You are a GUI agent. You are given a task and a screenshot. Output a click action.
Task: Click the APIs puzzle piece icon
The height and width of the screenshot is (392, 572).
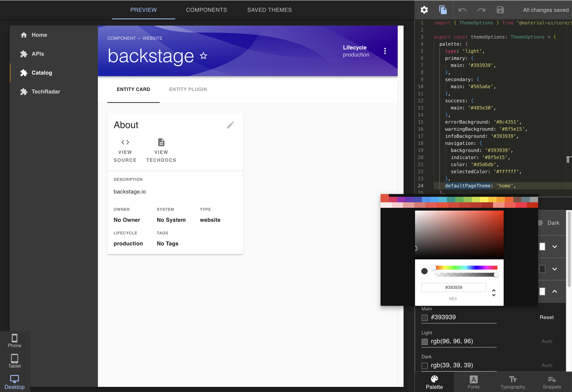24,54
